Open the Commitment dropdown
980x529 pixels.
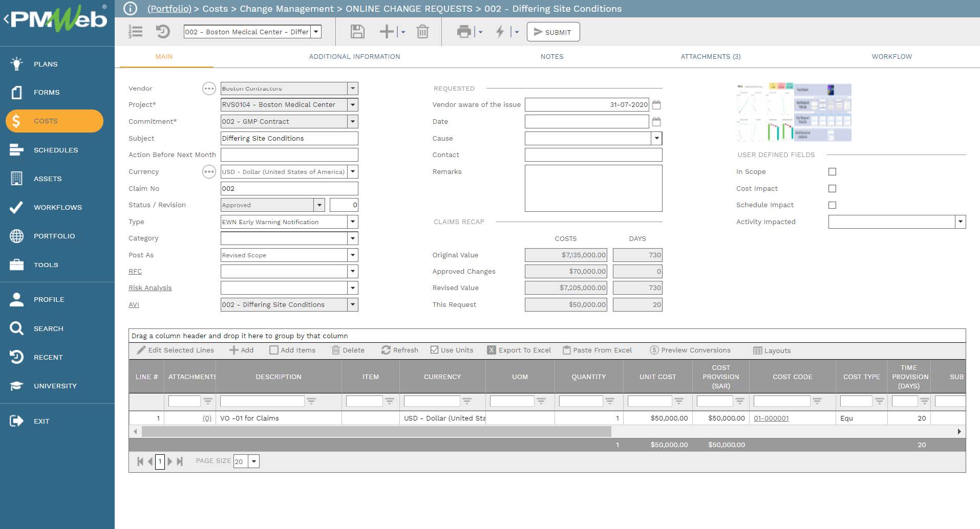point(352,122)
